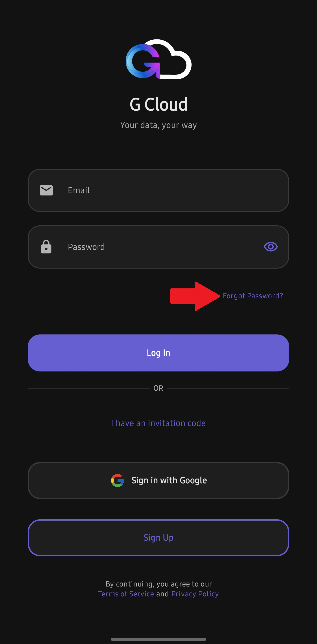Select the I have an invitation code option
317x644 pixels.
point(158,423)
